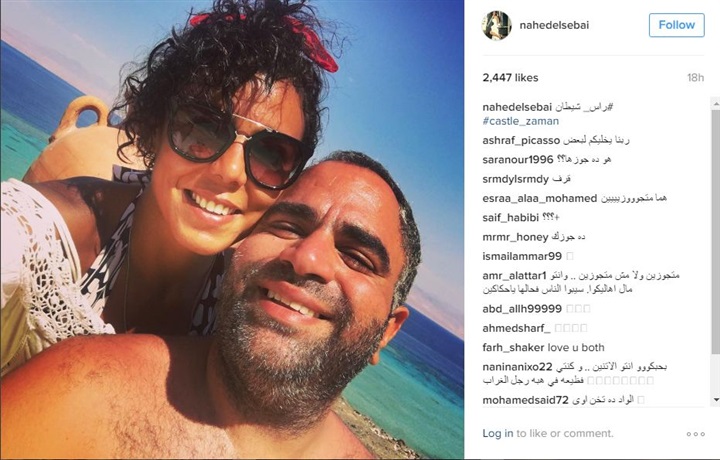
Task: Visit srmdylsrmdy's profile
Action: click(515, 179)
